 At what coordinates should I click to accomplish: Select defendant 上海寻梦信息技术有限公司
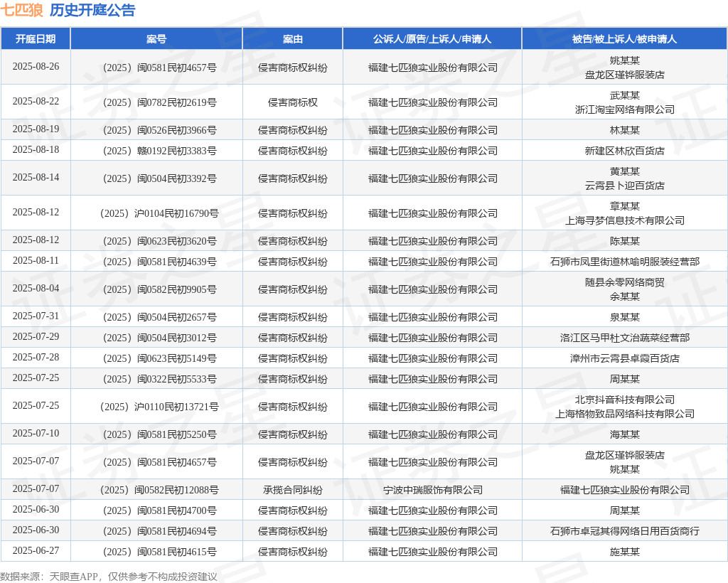click(x=624, y=220)
